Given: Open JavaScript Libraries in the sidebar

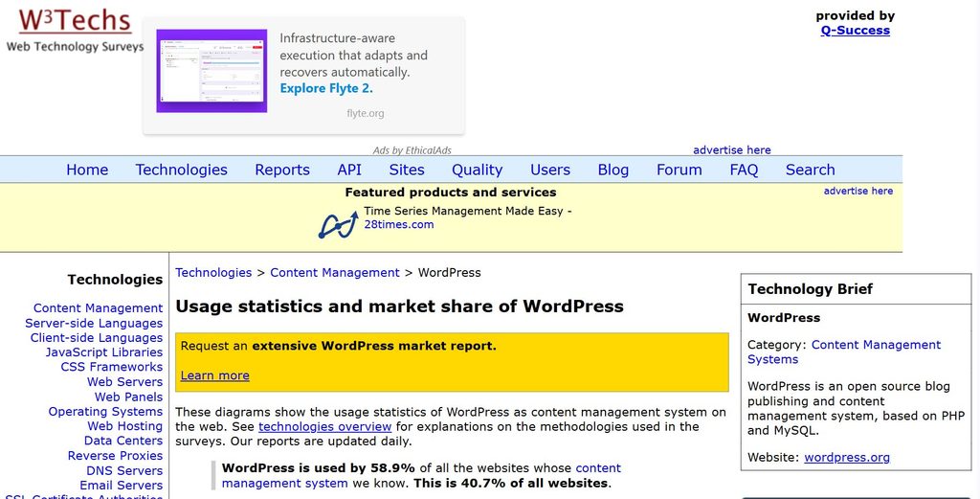Looking at the screenshot, I should tap(103, 352).
